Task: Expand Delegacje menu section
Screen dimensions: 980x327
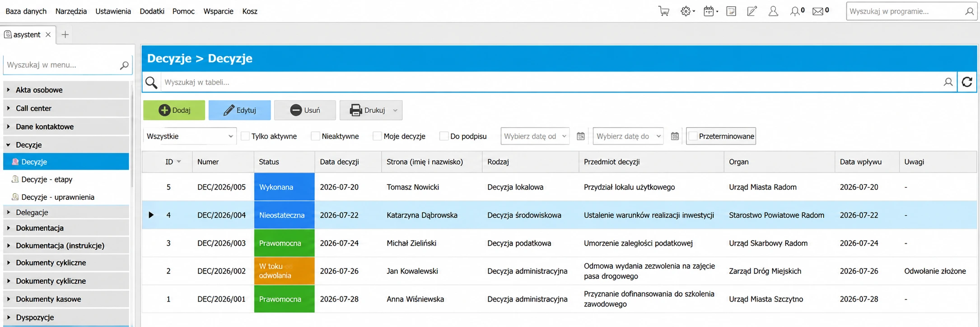Action: point(66,212)
